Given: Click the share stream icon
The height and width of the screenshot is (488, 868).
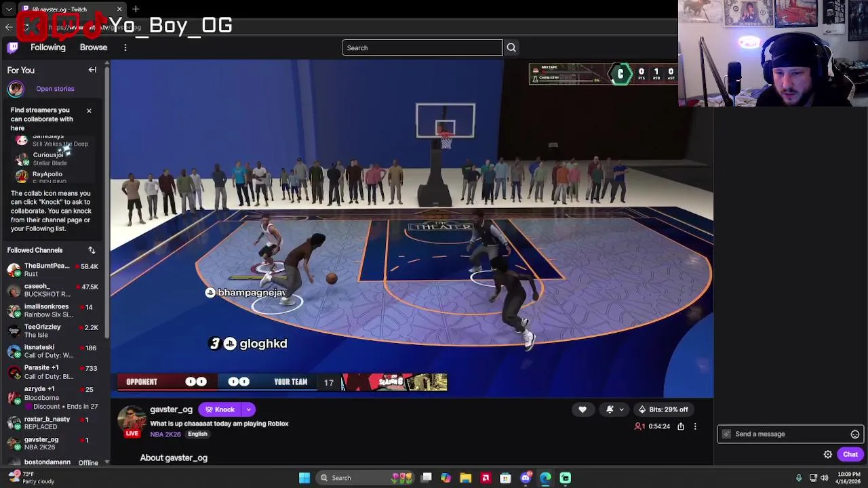Looking at the screenshot, I should [681, 426].
